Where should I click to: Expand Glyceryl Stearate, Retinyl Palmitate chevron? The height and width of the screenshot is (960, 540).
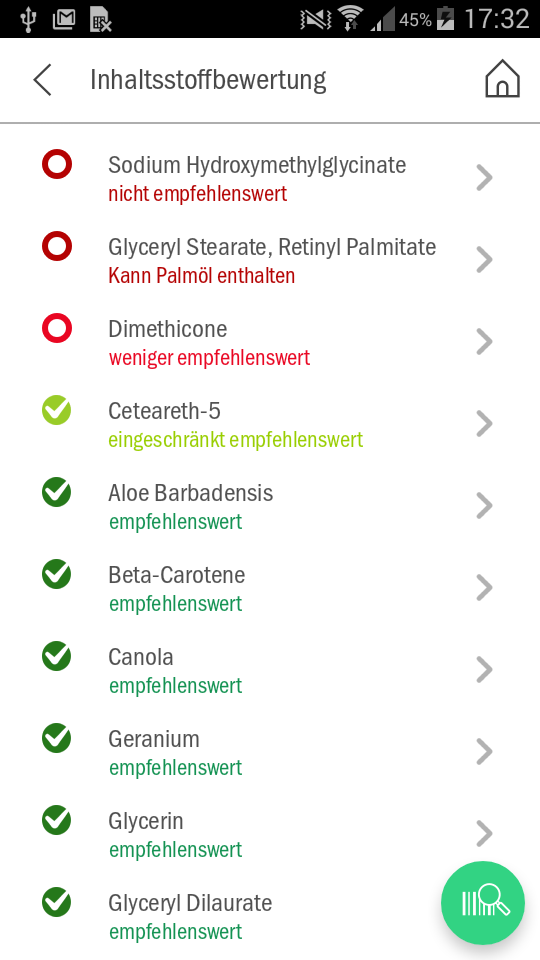tap(484, 260)
